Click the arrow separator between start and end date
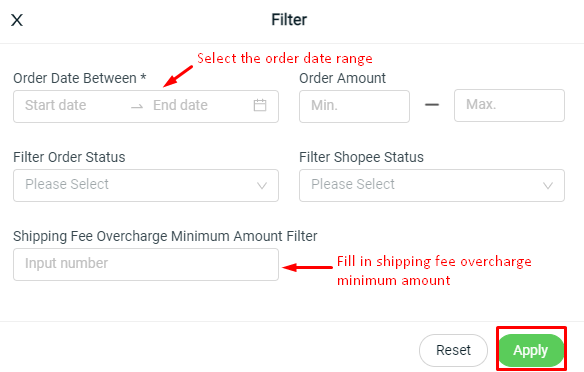This screenshot has height=372, width=584. coord(137,107)
